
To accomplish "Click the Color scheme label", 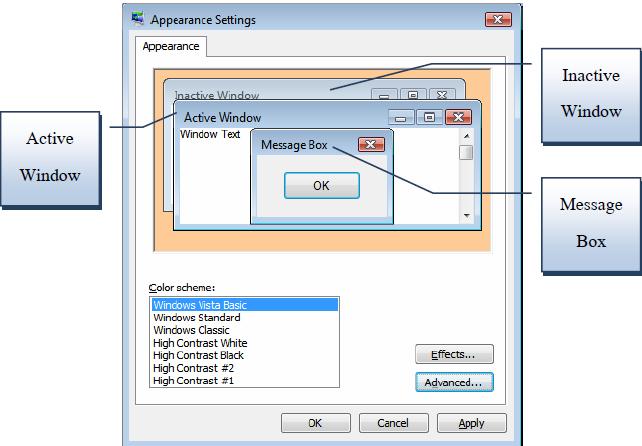I will (x=181, y=288).
